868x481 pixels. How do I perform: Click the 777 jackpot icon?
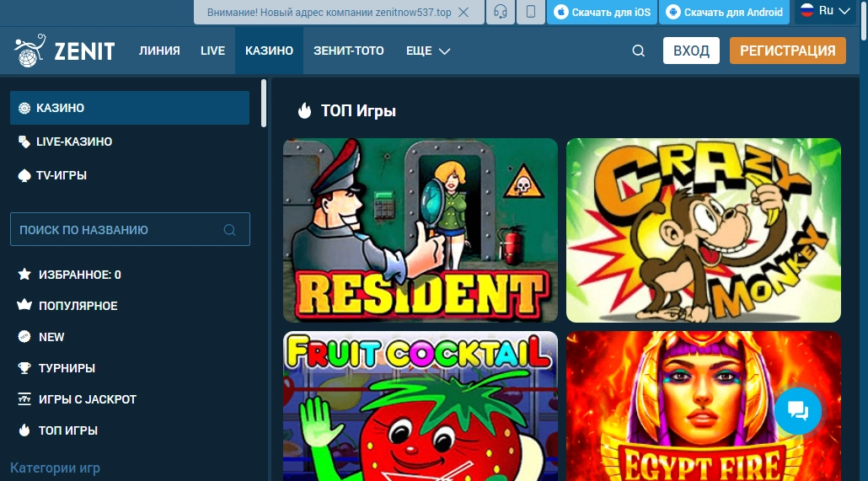coord(24,399)
